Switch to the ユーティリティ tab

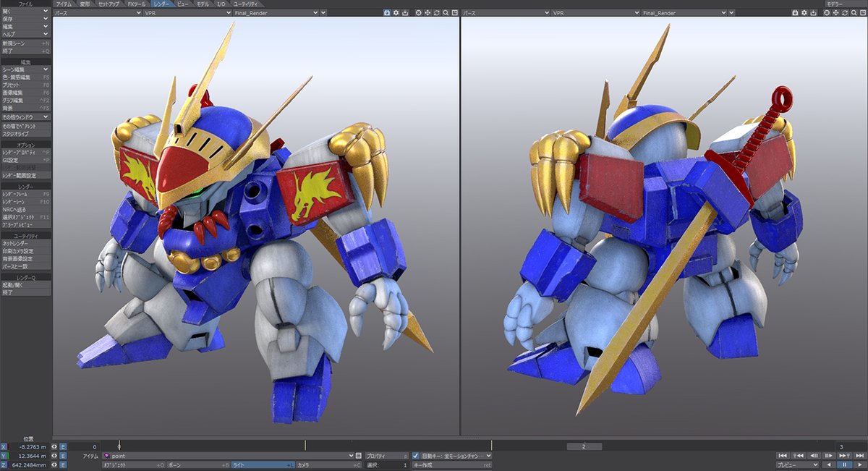point(245,4)
